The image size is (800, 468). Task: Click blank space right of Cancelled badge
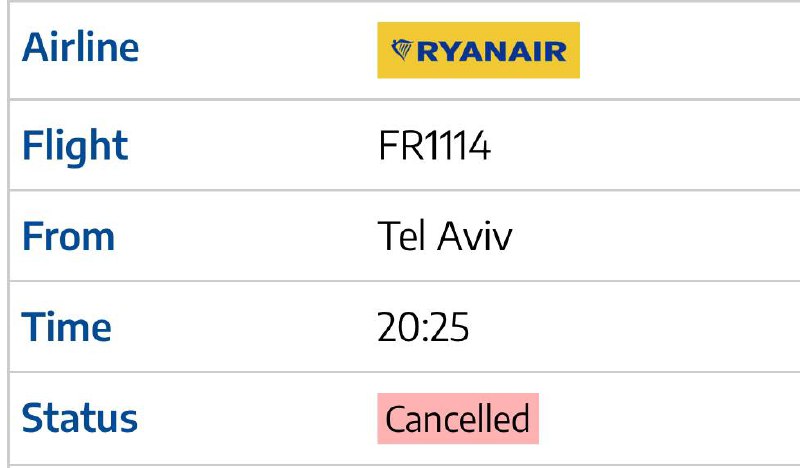[669, 418]
